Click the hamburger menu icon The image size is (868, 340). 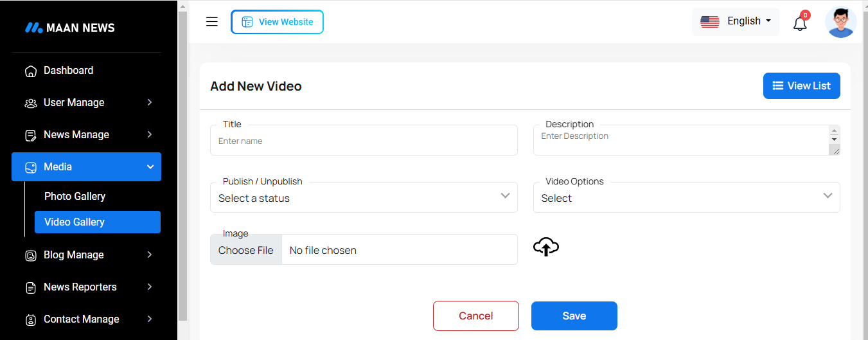[212, 22]
